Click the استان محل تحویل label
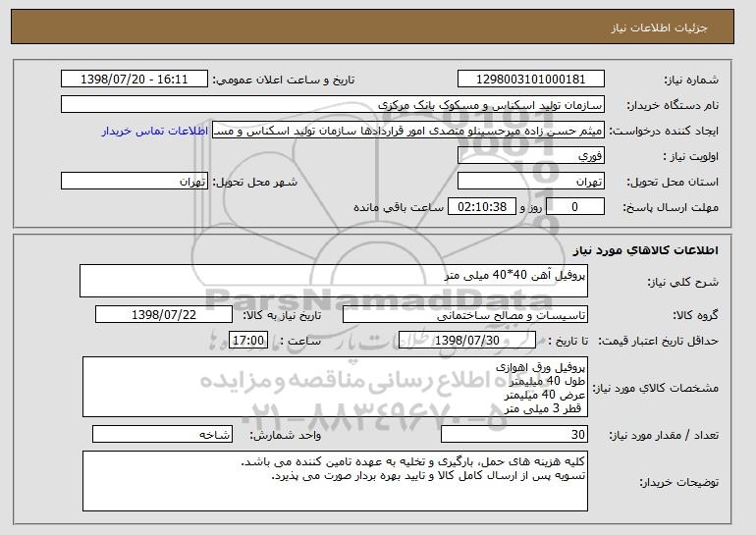 (x=673, y=182)
